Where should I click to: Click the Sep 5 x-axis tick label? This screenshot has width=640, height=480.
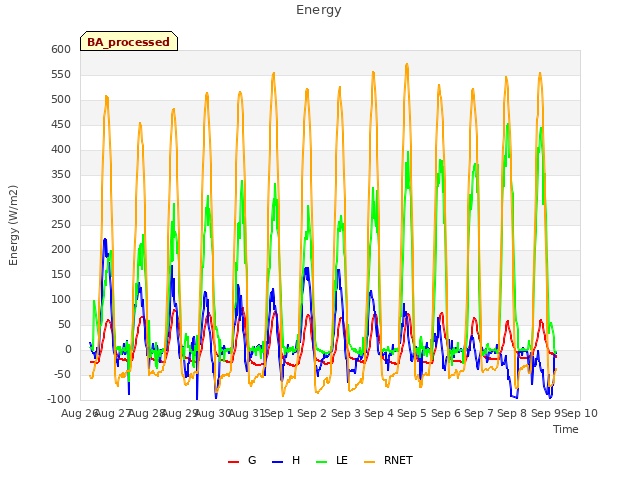click(x=412, y=413)
